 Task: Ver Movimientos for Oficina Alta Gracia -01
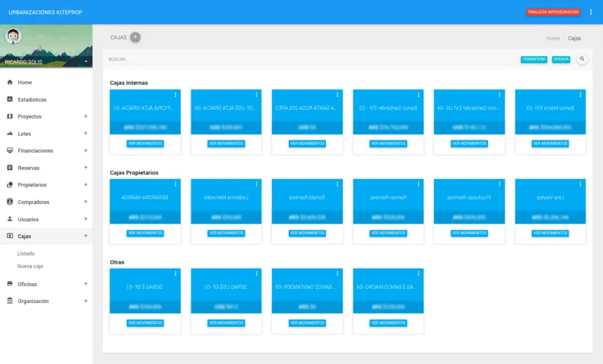point(145,144)
